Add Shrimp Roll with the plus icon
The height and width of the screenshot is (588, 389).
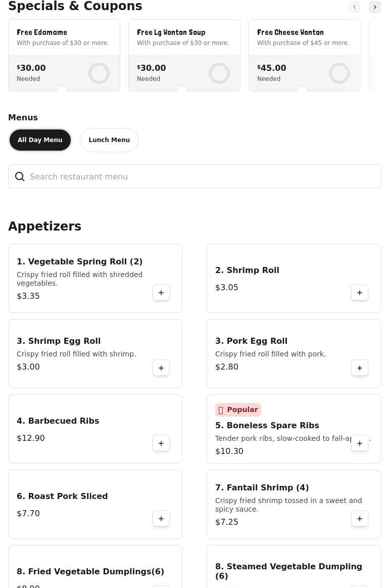360,293
